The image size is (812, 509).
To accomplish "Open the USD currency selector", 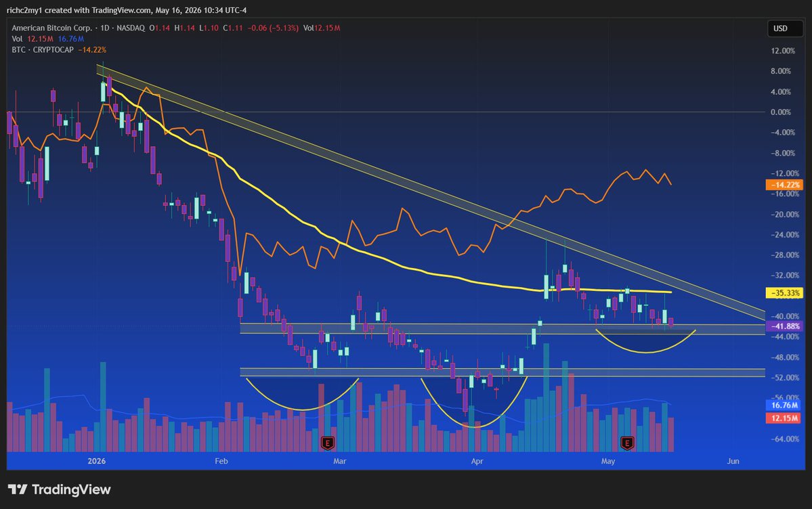I will [785, 28].
